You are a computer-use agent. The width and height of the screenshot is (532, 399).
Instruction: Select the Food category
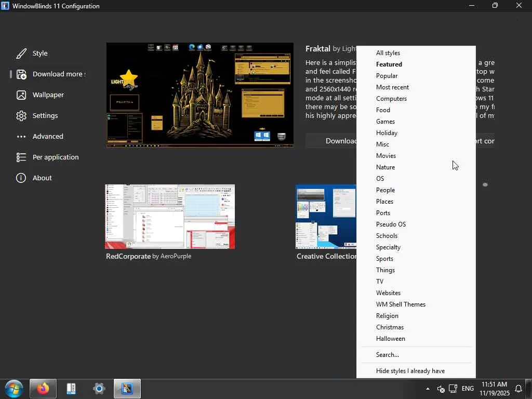(416, 110)
